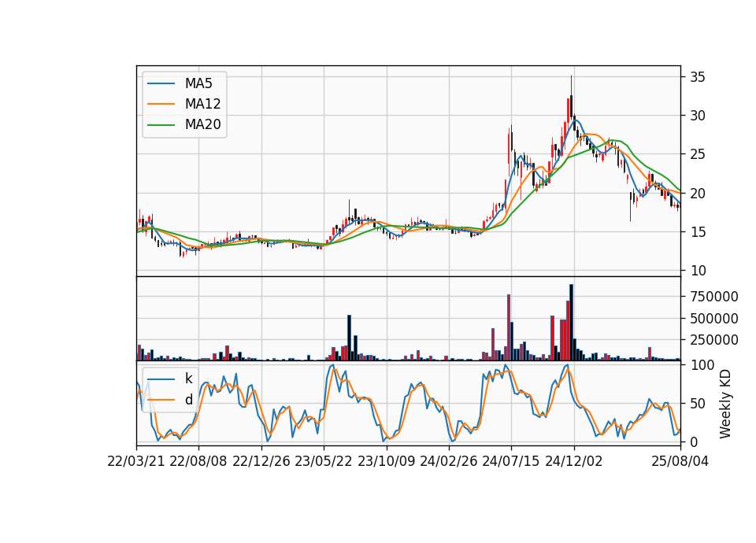Click the tall dark volume bar after 23/05/22
This screenshot has height=543, width=756.
tap(349, 338)
